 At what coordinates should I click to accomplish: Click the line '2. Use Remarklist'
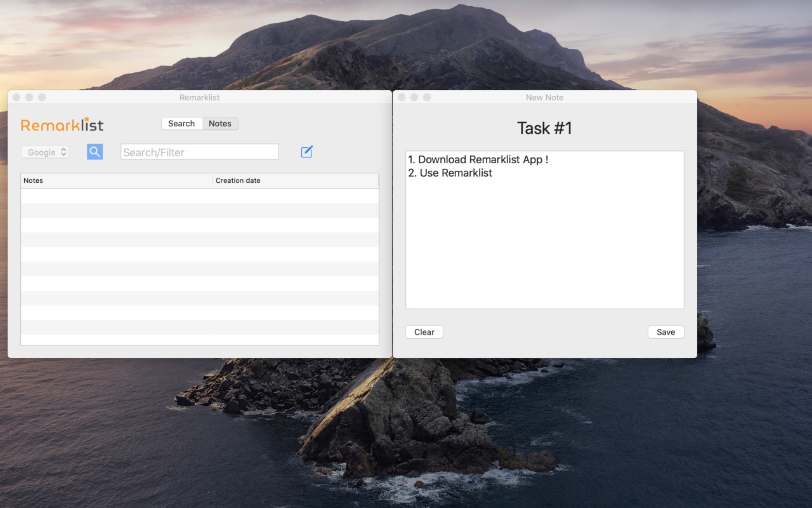pos(450,173)
